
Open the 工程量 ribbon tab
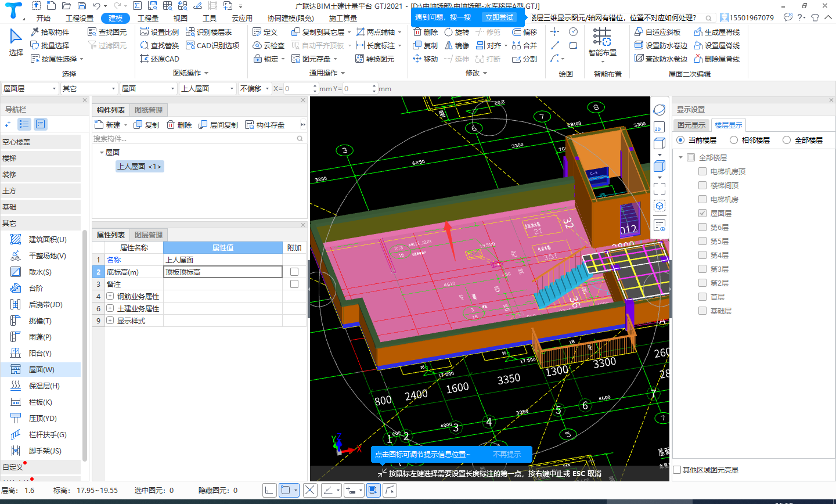tap(148, 18)
